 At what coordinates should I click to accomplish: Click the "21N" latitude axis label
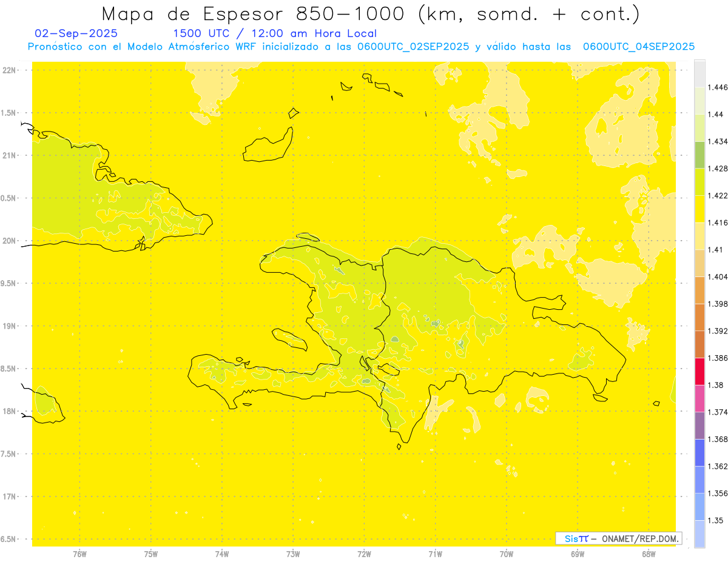[9, 156]
